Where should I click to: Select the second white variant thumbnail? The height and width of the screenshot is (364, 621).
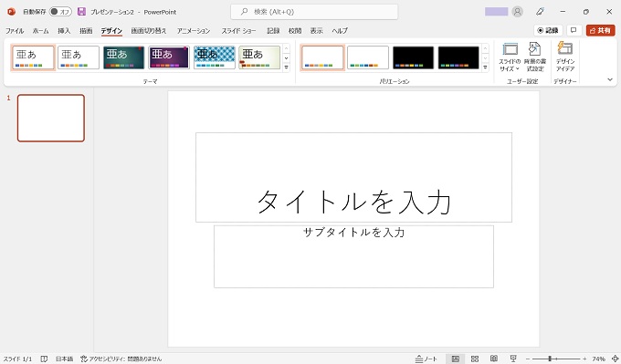pos(368,57)
